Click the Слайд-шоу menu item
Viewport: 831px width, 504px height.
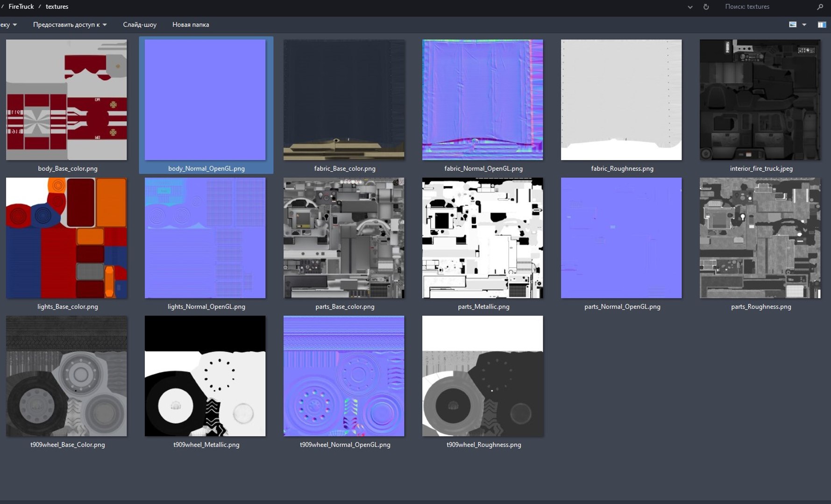point(140,25)
